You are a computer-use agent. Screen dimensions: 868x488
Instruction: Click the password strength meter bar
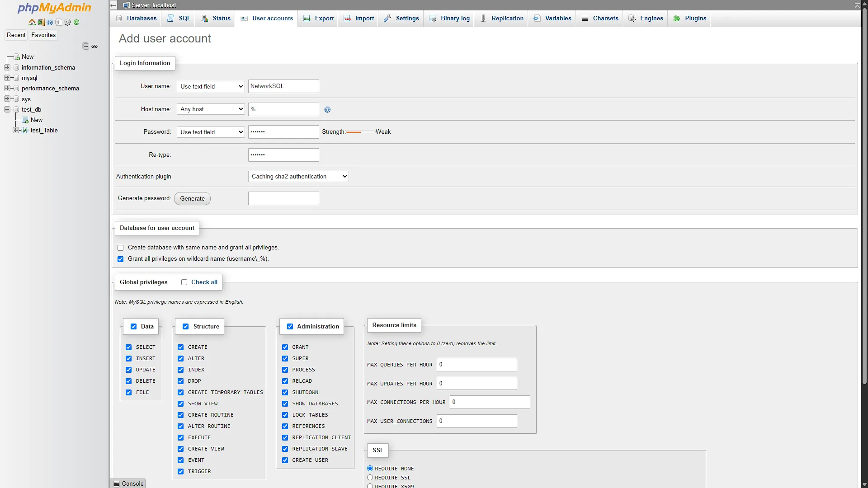tap(360, 132)
